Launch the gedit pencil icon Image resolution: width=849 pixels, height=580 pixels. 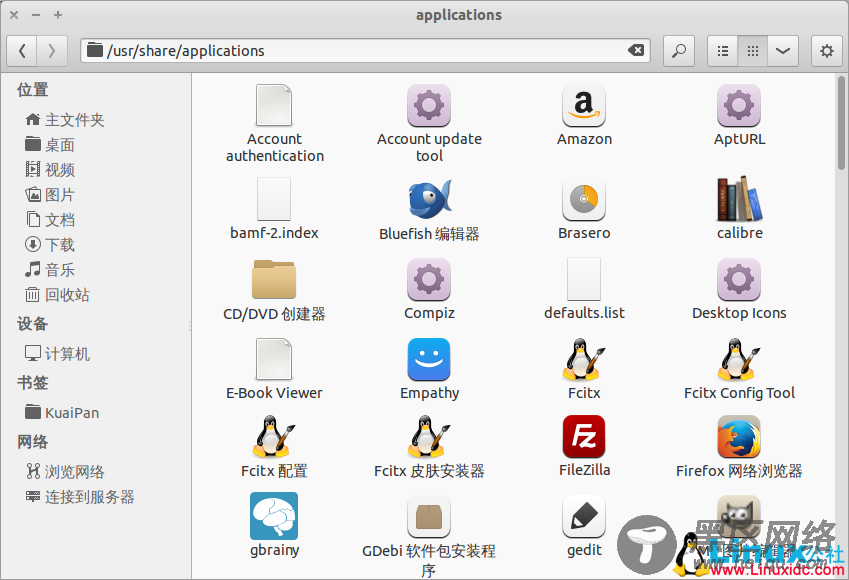click(584, 516)
